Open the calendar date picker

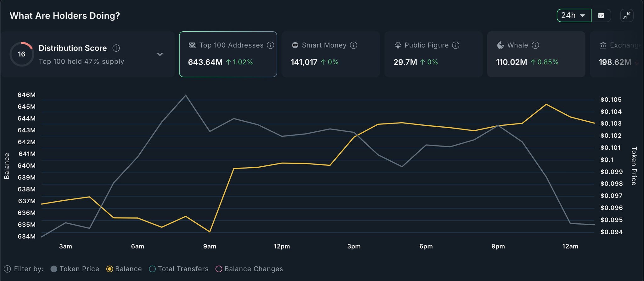pos(601,15)
